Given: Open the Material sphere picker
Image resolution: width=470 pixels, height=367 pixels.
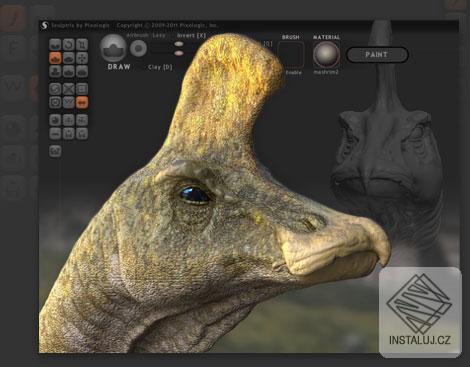Looking at the screenshot, I should (x=326, y=54).
